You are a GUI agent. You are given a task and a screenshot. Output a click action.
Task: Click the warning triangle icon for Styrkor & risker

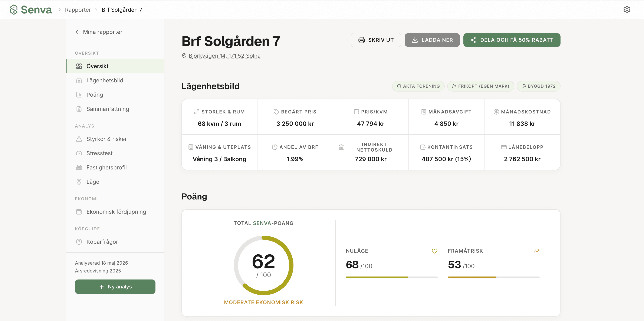pyautogui.click(x=79, y=139)
